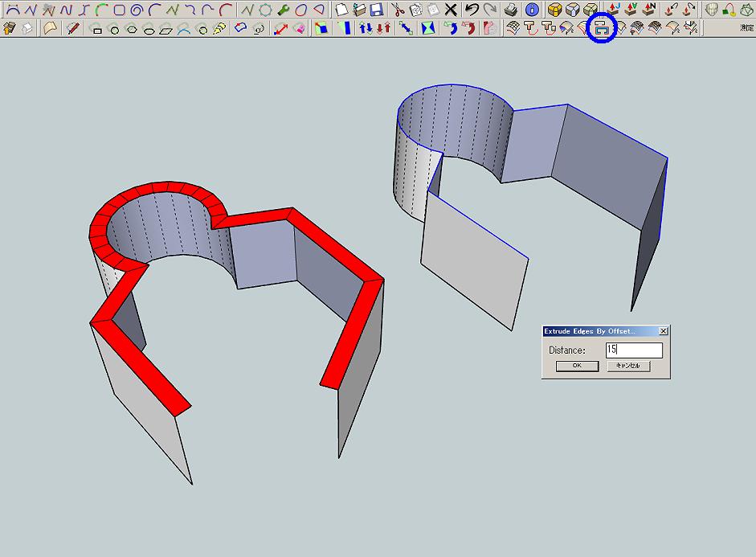This screenshot has height=557, width=756.
Task: Confirm the offset with OK button
Action: (577, 366)
